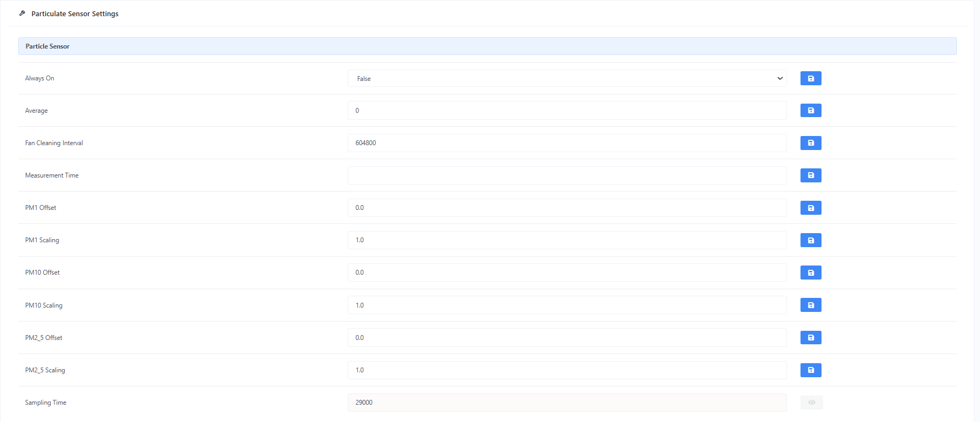Viewport: 980px width, 422px height.
Task: Click the Average label
Action: pos(37,111)
